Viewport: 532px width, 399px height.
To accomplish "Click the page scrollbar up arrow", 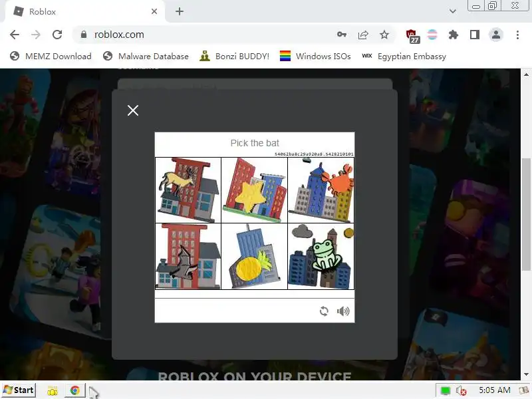I will (x=526, y=74).
